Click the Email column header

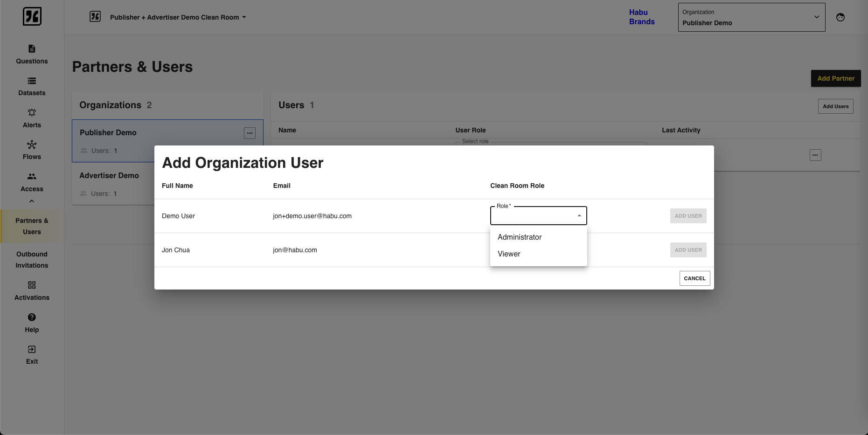point(282,186)
